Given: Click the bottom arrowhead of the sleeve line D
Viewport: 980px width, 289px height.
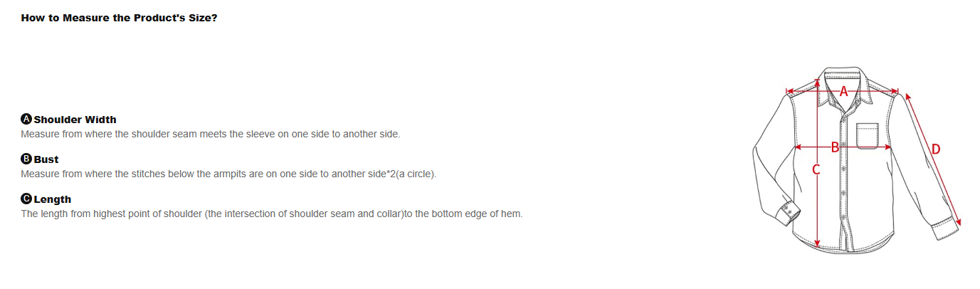Looking at the screenshot, I should (x=958, y=221).
